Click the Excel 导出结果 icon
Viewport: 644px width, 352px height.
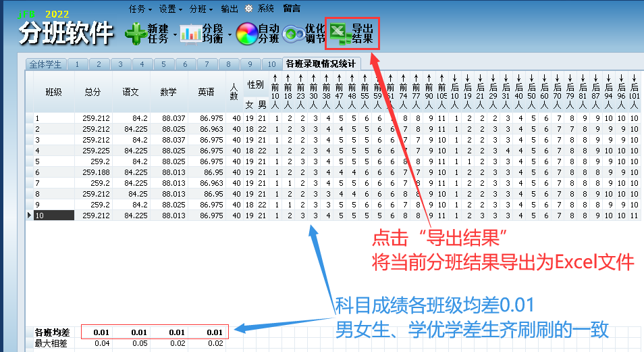pyautogui.click(x=340, y=34)
